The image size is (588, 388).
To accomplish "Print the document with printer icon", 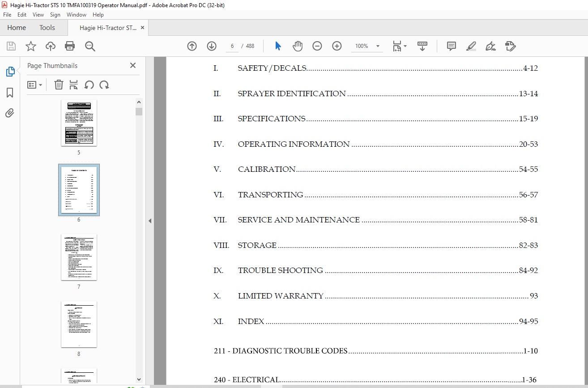I will [70, 46].
